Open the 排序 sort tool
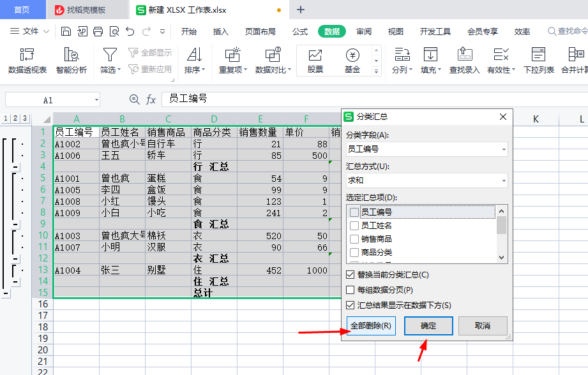This screenshot has height=375, width=588. click(x=195, y=60)
